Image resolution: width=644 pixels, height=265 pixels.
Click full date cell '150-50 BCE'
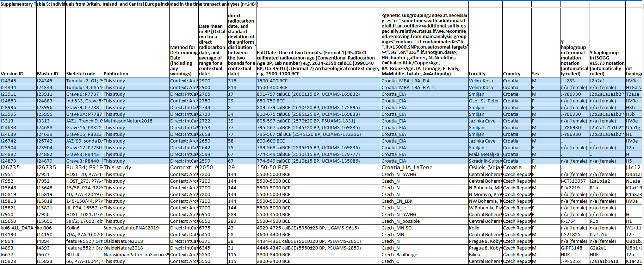[x=318, y=168]
